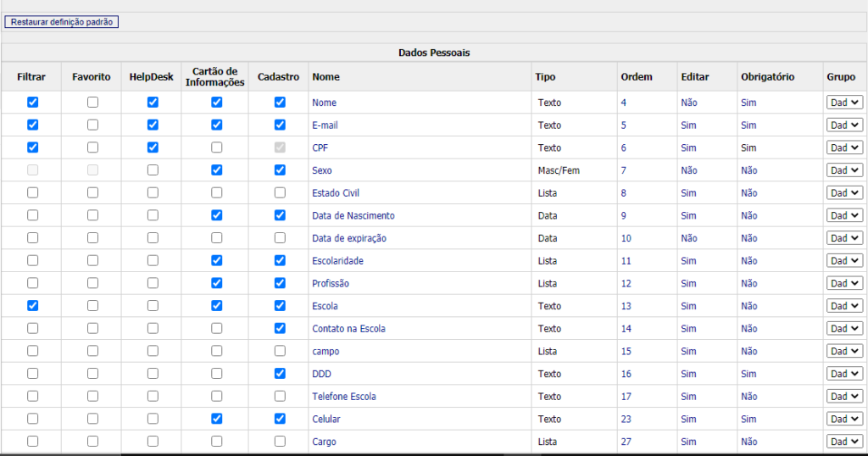868x456 pixels.
Task: Toggle Editar value for E-mail row
Action: 688,125
